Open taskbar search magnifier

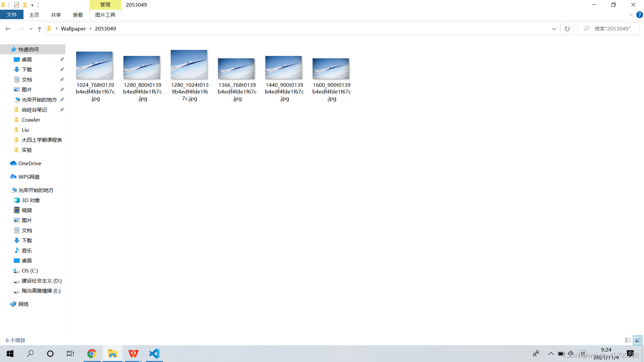30,354
